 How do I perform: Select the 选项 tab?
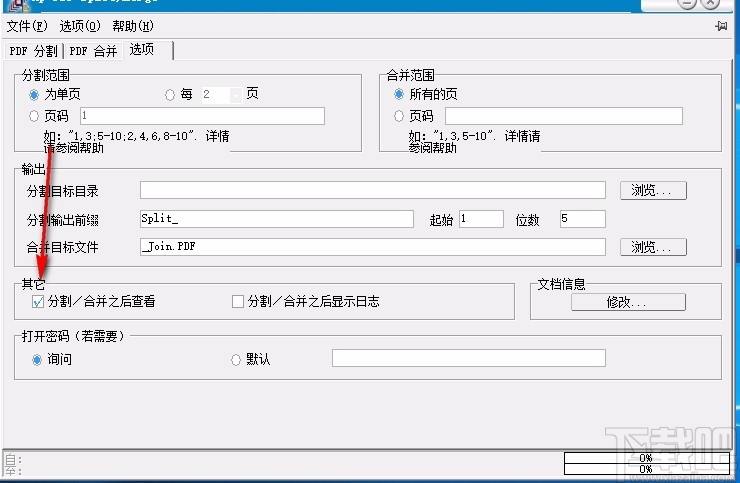[142, 49]
